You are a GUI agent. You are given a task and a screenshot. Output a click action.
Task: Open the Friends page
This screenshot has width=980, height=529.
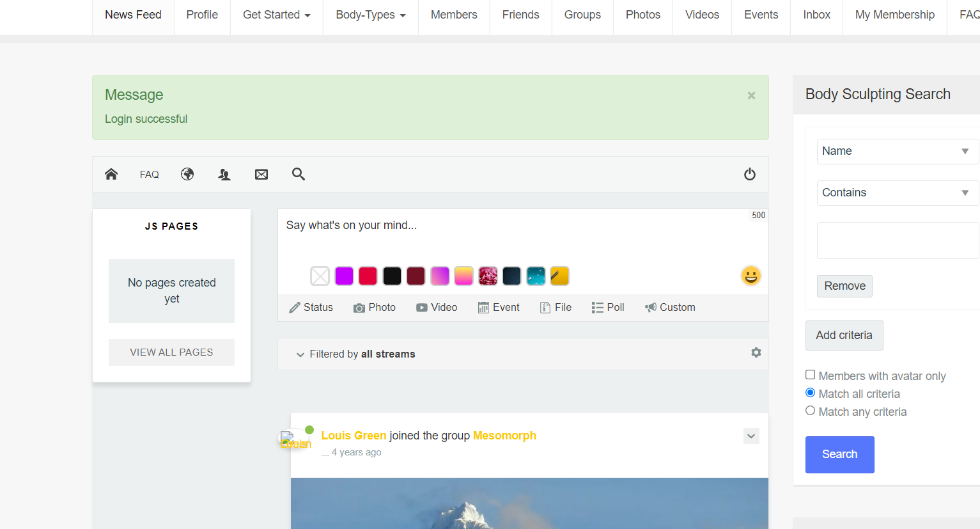pyautogui.click(x=521, y=15)
